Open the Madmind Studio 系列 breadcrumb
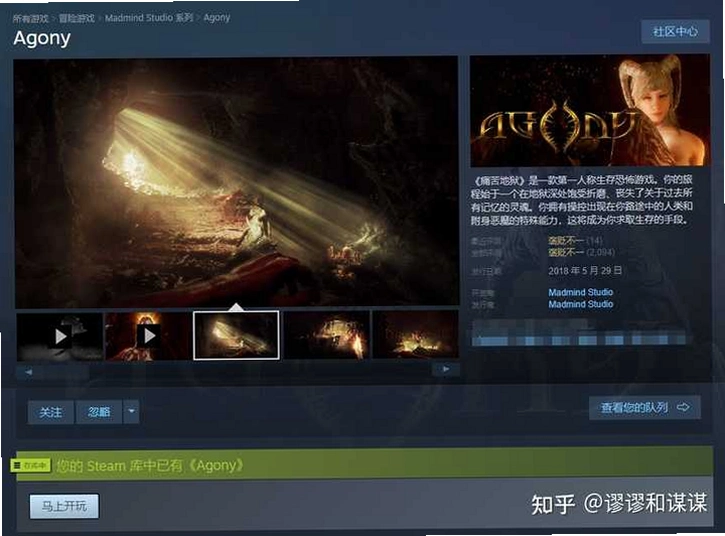Screen dimensions: 725x536 click(149, 18)
